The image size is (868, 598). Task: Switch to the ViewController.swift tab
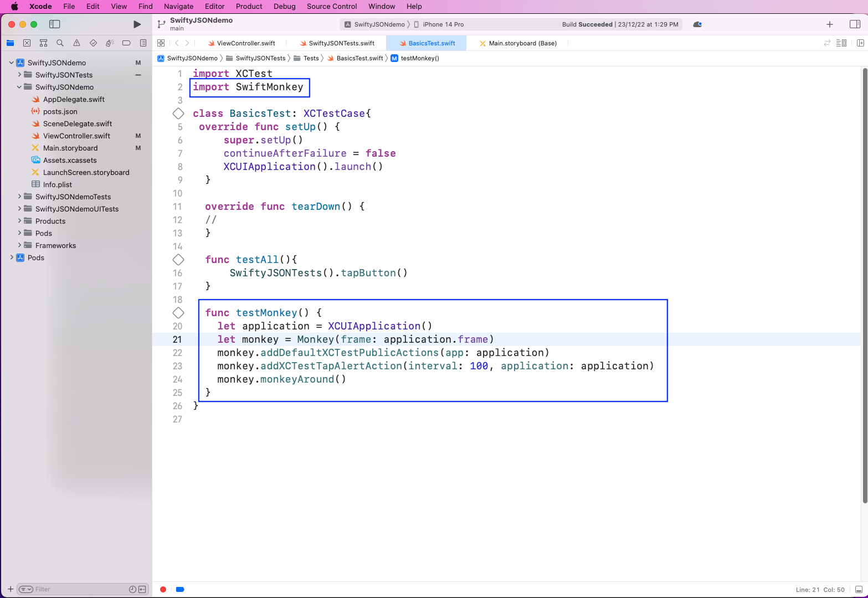(x=242, y=43)
